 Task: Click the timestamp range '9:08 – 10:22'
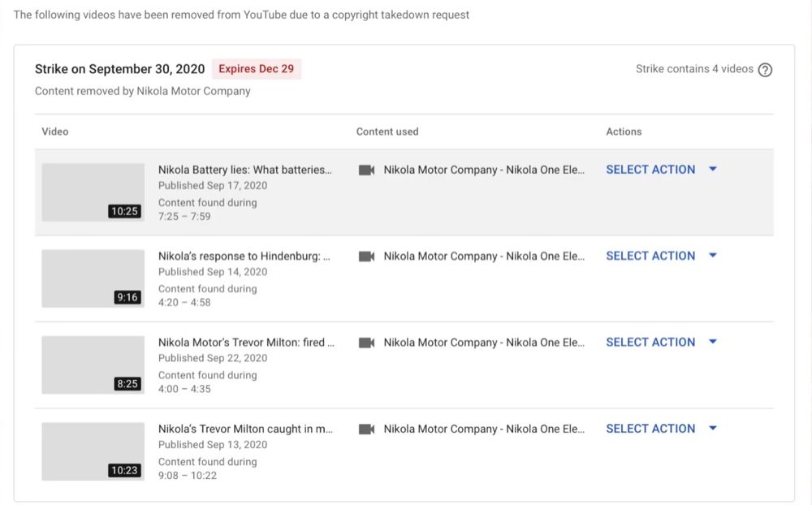(188, 476)
